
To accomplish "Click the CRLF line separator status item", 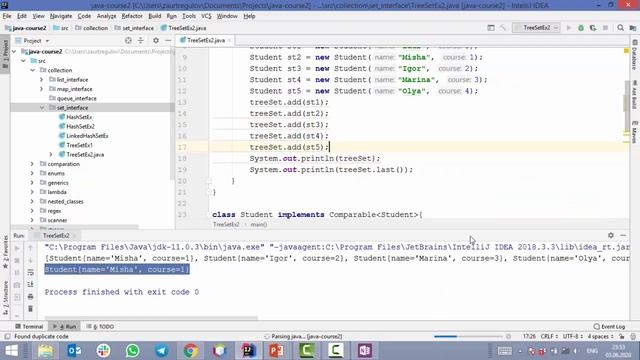I will pos(549,337).
